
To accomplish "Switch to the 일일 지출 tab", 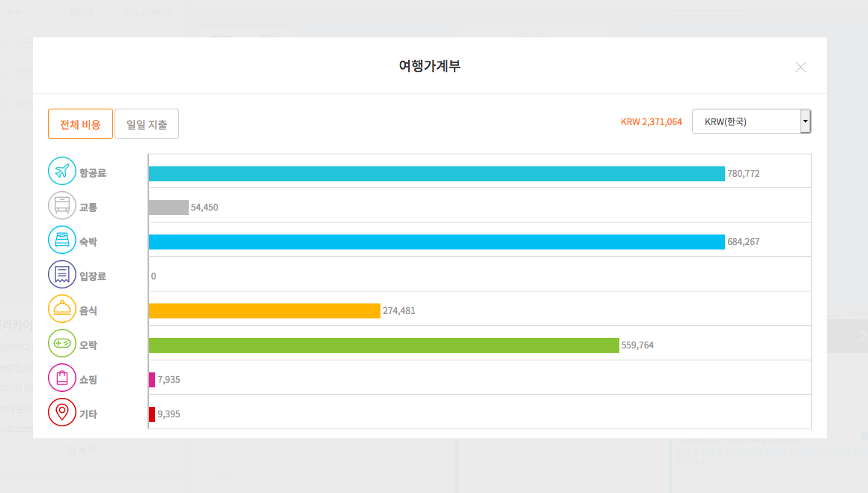I will coord(147,124).
